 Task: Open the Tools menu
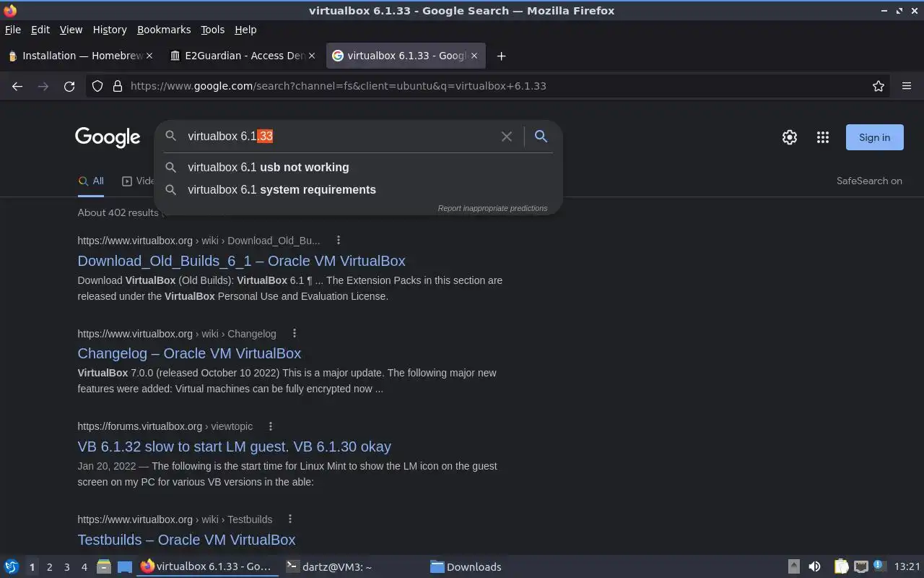click(x=212, y=30)
